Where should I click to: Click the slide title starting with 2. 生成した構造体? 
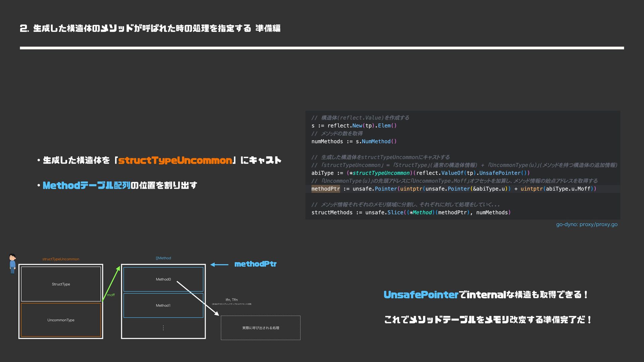(x=150, y=28)
